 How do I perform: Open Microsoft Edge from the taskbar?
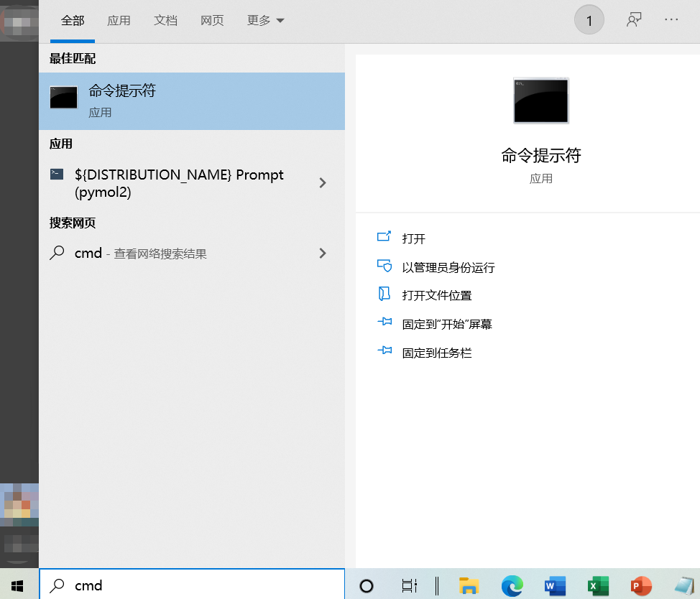[x=512, y=586]
